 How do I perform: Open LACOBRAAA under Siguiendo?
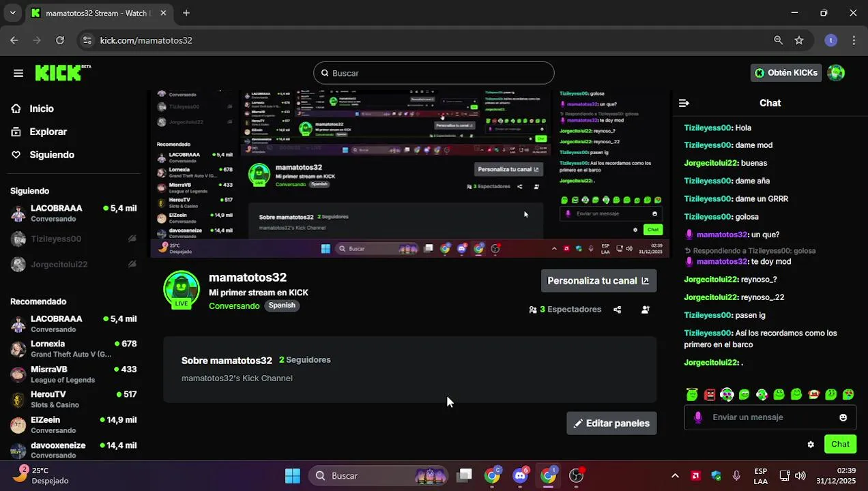pos(74,213)
